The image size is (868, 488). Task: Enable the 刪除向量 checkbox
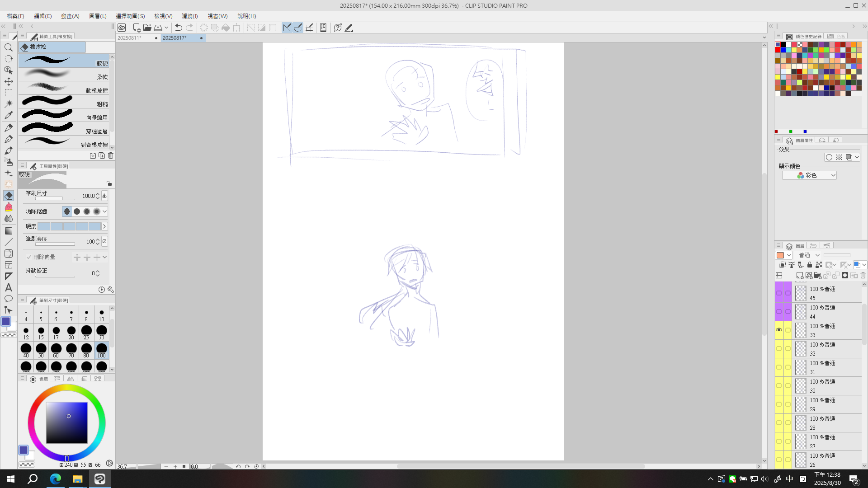point(29,257)
